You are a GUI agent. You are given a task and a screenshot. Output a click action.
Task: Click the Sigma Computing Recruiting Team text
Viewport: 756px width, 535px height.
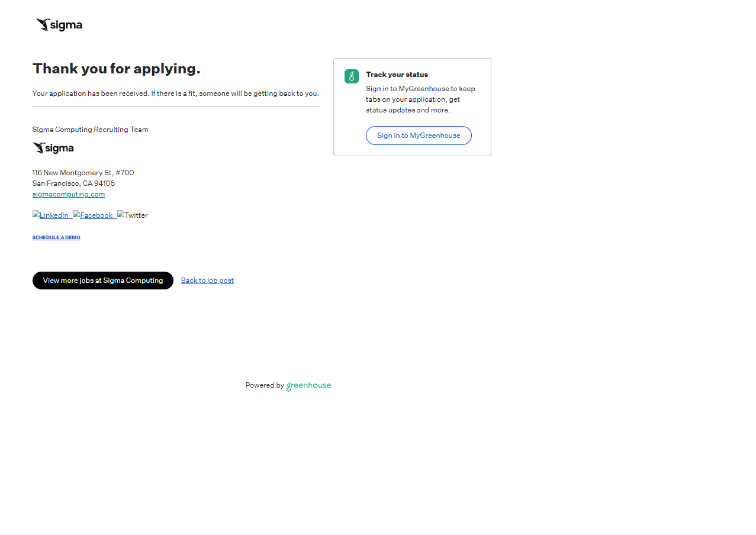90,130
